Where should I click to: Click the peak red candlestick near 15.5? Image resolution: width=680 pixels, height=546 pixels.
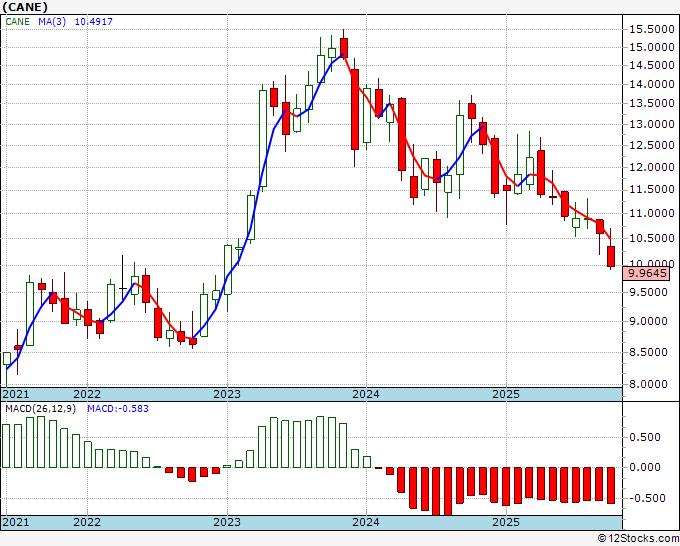[x=344, y=48]
